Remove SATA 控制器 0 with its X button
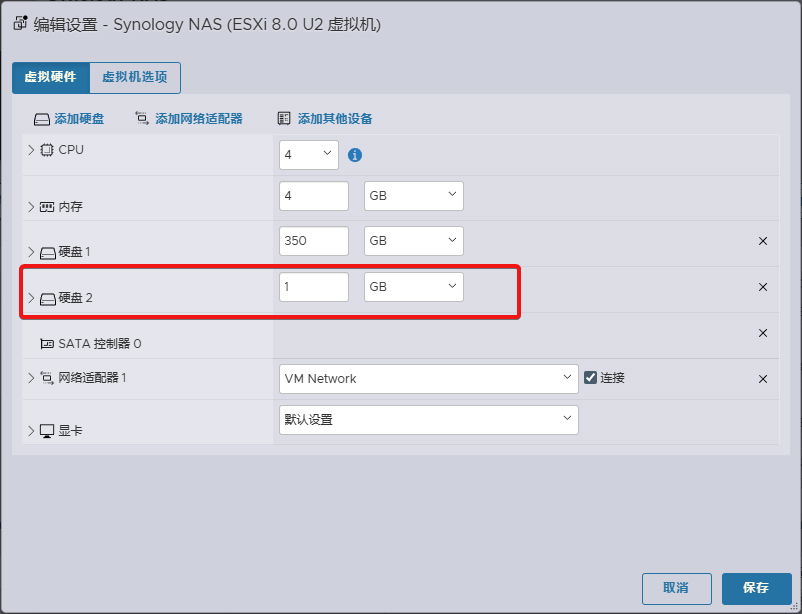This screenshot has height=614, width=802. click(x=763, y=333)
